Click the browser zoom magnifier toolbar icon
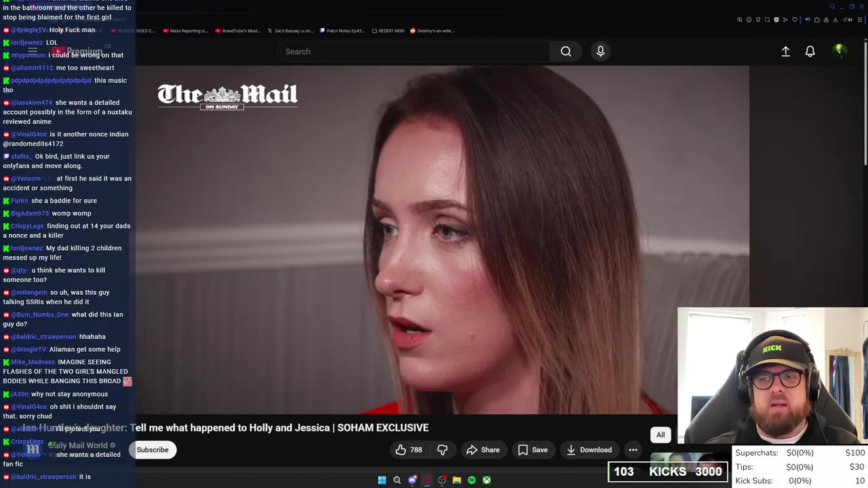The height and width of the screenshot is (488, 868). (x=739, y=20)
